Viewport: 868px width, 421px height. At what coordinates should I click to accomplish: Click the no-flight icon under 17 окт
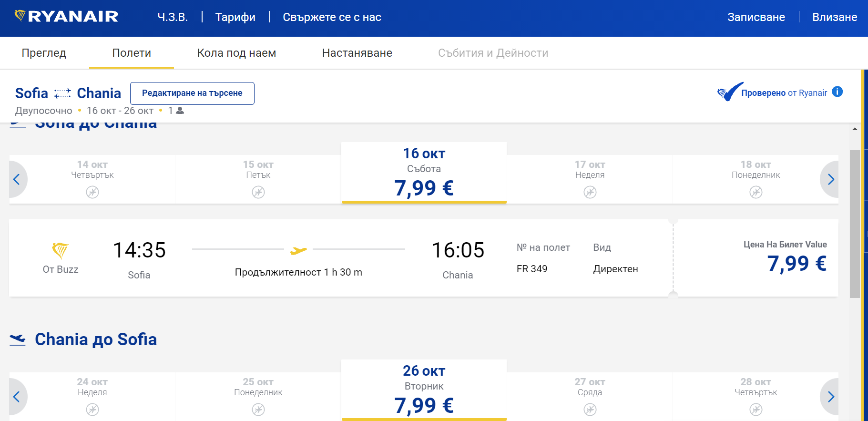pos(590,192)
